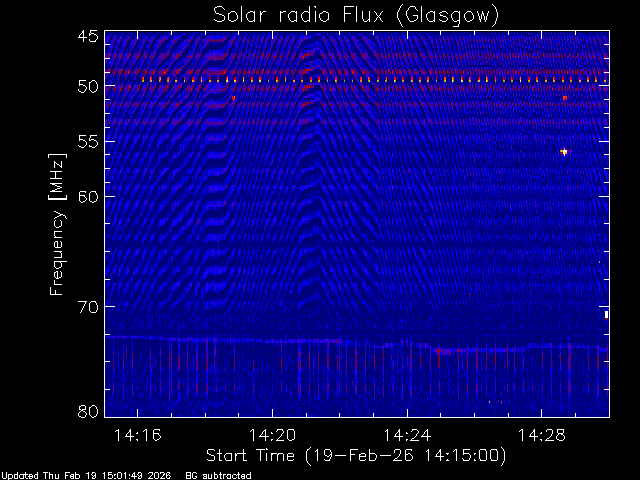Select the 45 frequency tick label

88,36
